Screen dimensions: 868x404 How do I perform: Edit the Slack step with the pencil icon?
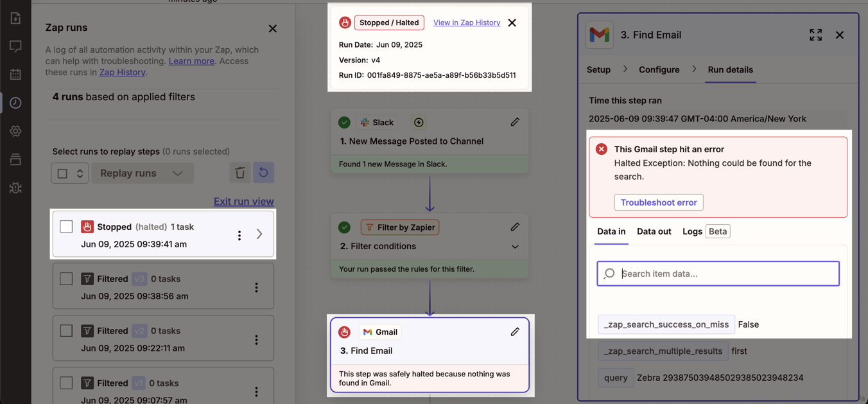[x=515, y=122]
